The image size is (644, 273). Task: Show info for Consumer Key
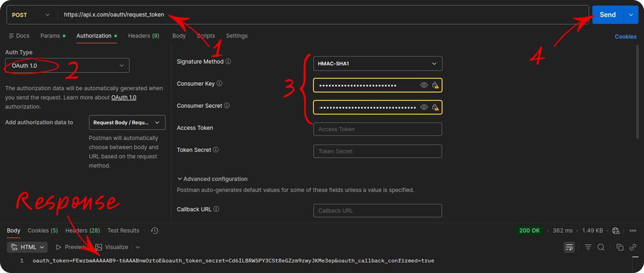(x=219, y=84)
